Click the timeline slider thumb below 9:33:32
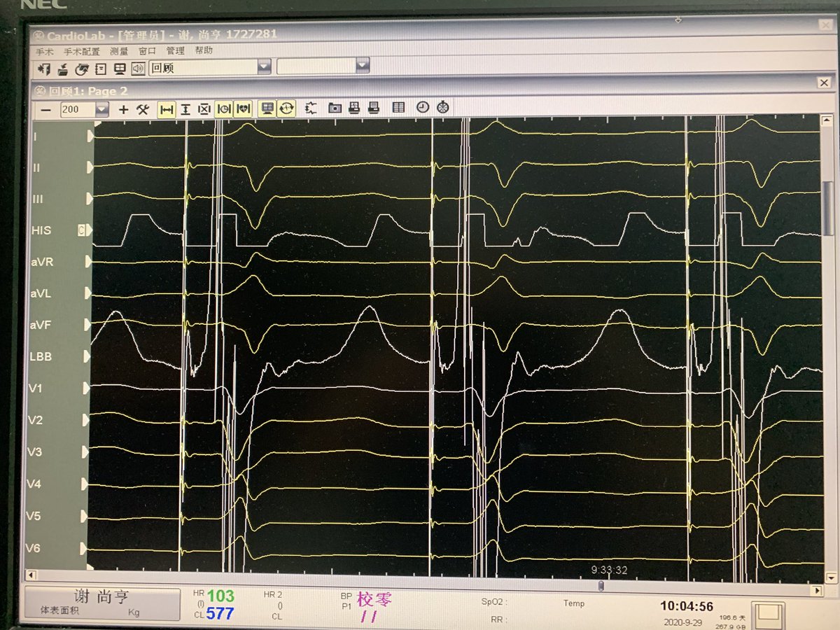Screen dimensions: 840x630 pos(602,585)
